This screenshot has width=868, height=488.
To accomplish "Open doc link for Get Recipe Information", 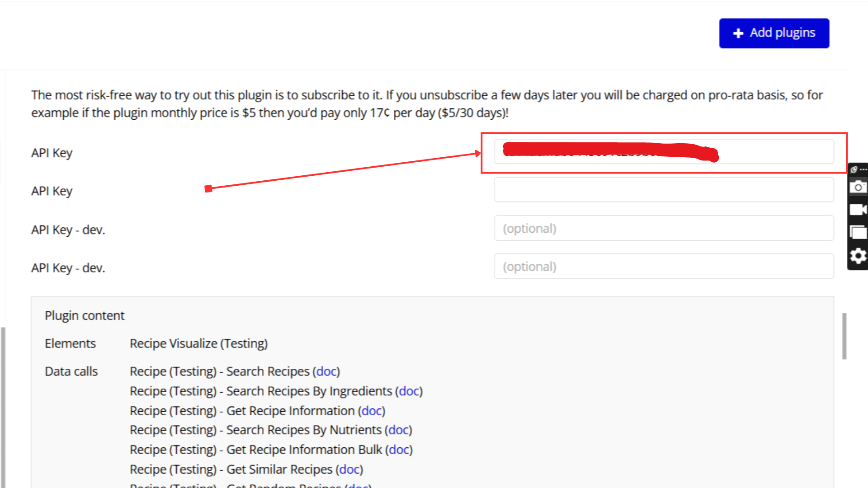I will [x=371, y=411].
